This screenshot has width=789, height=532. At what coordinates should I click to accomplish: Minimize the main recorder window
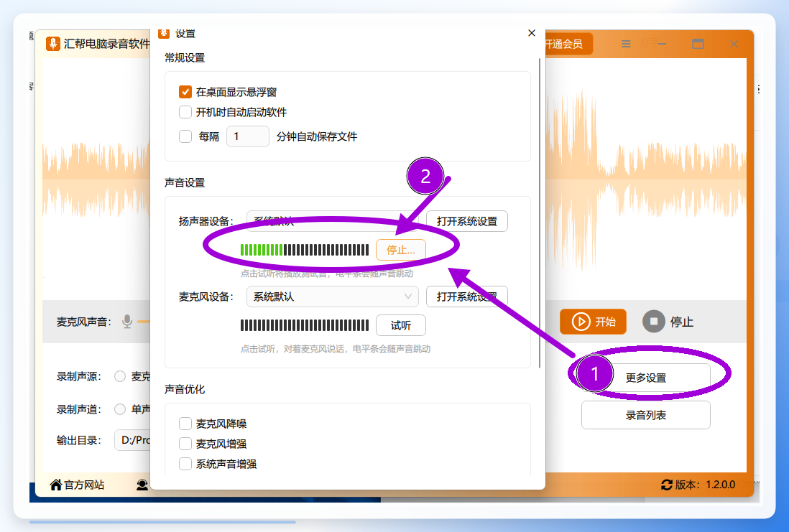(662, 44)
